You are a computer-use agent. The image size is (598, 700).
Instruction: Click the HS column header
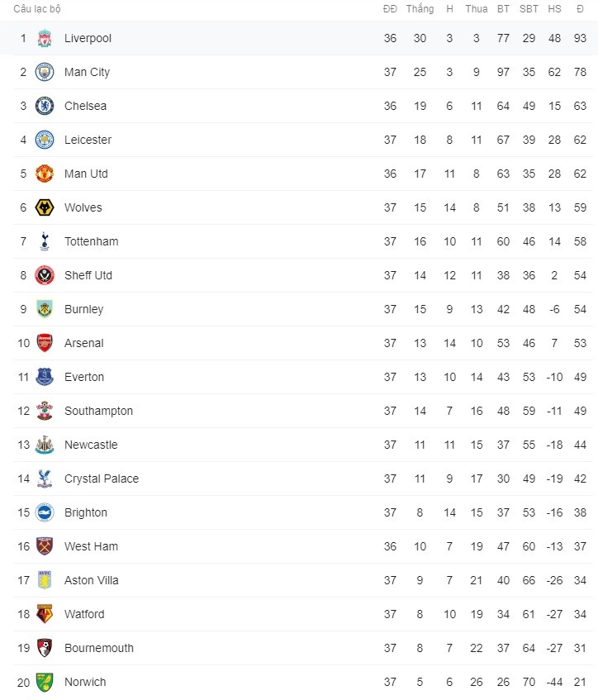coord(555,9)
